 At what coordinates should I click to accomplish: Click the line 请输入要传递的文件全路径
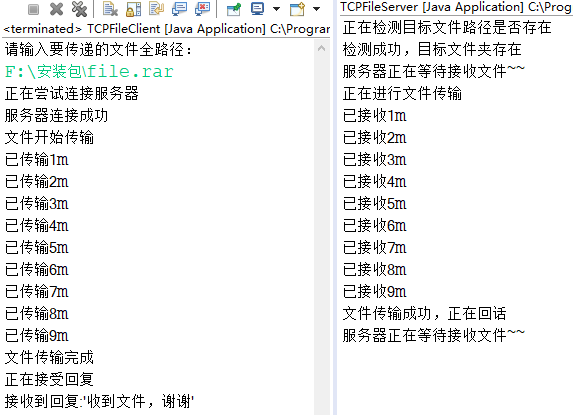[98, 50]
